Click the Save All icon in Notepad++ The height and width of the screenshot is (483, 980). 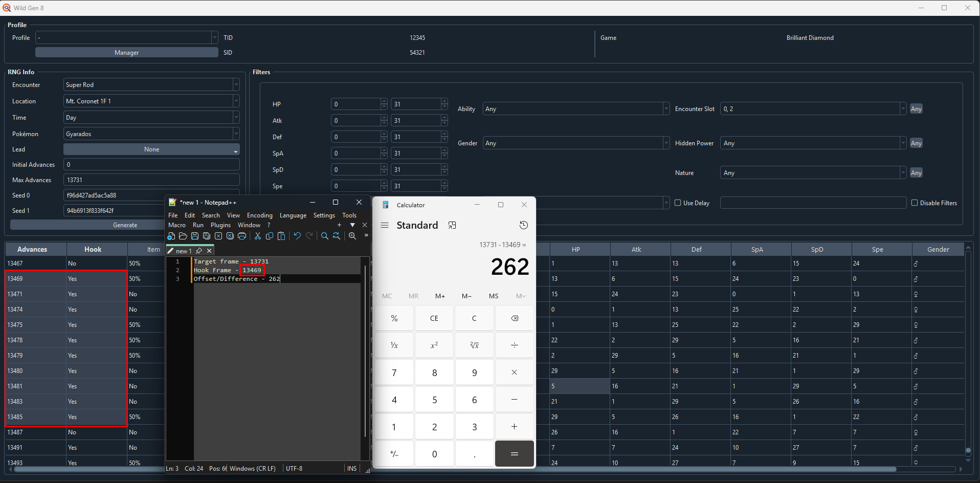207,236
